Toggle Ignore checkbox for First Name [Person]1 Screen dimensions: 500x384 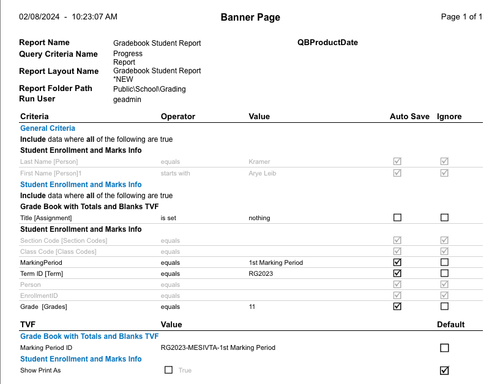444,173
